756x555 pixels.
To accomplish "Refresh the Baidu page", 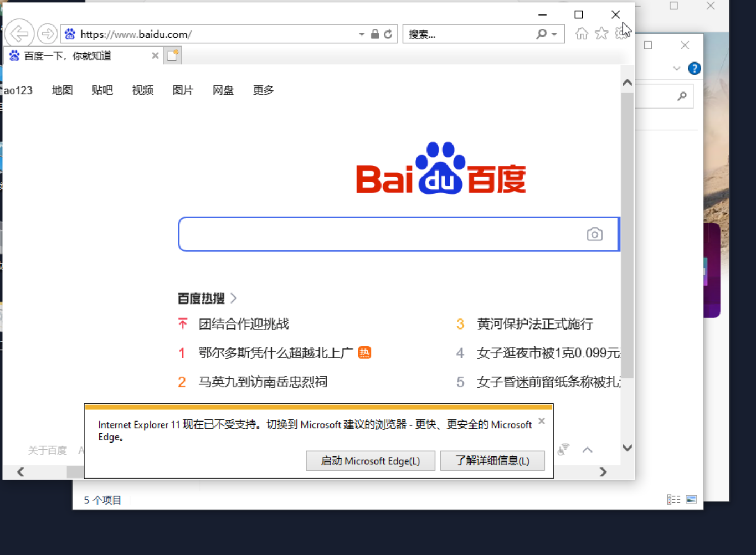I will point(388,34).
